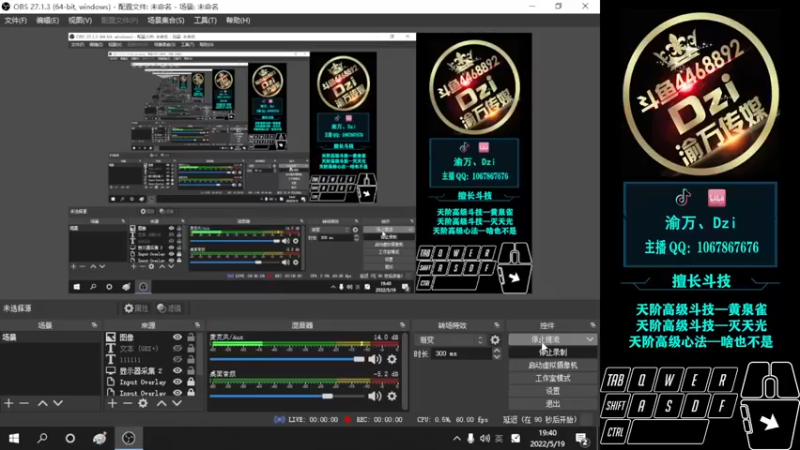Open the 渐变 transition dropdown

point(449,340)
